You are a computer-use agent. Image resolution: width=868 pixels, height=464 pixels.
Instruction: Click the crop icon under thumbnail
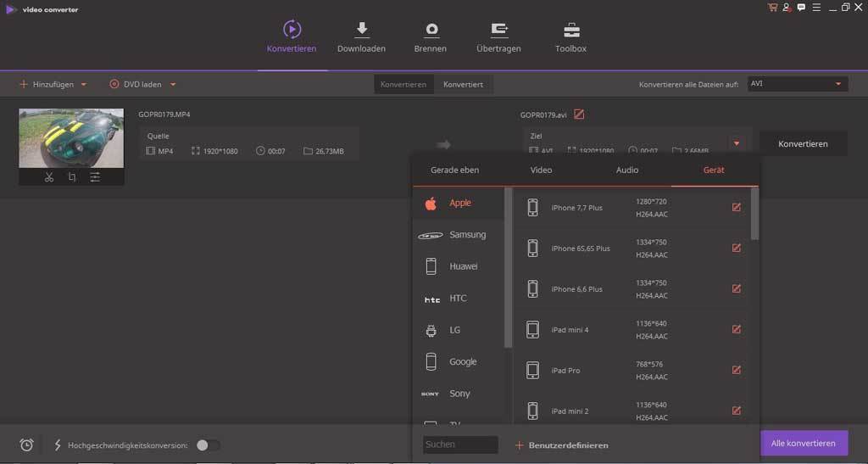coord(72,177)
